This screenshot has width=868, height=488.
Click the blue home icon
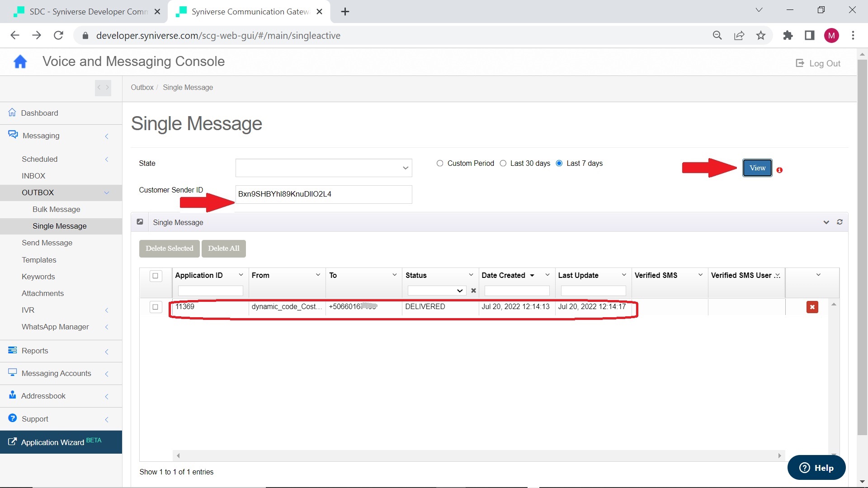click(x=20, y=62)
